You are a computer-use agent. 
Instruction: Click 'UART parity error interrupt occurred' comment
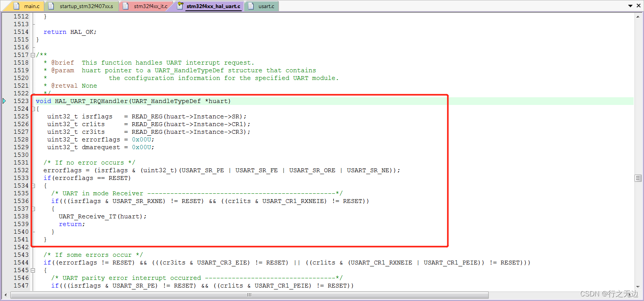[x=132, y=278]
